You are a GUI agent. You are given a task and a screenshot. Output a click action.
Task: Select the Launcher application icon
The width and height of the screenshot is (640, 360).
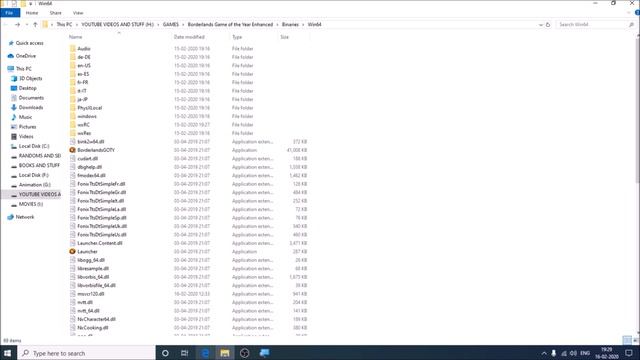click(x=73, y=251)
